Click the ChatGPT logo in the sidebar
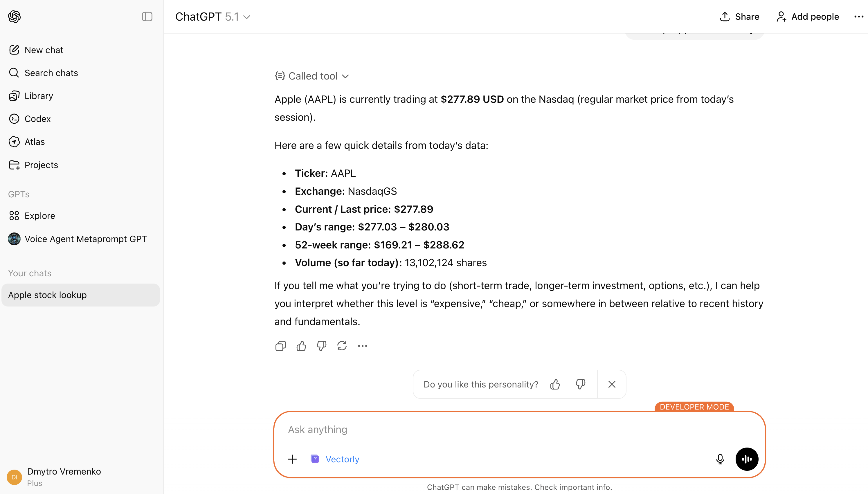The width and height of the screenshot is (868, 494). (14, 16)
